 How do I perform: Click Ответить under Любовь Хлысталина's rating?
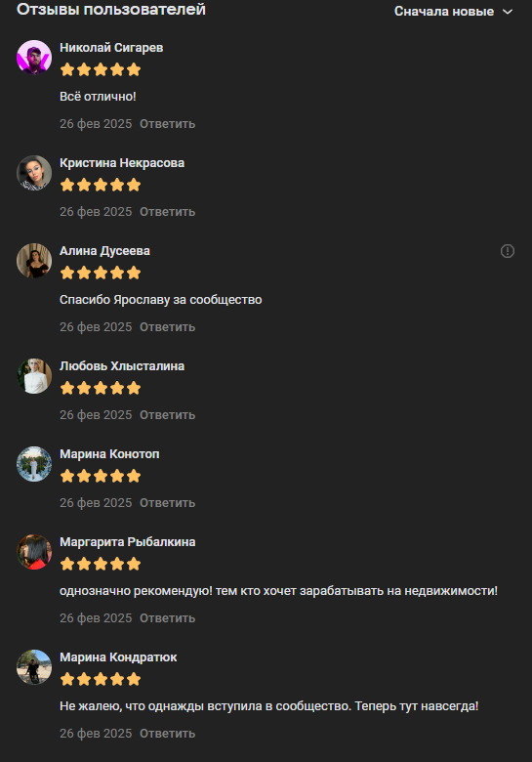coord(168,415)
